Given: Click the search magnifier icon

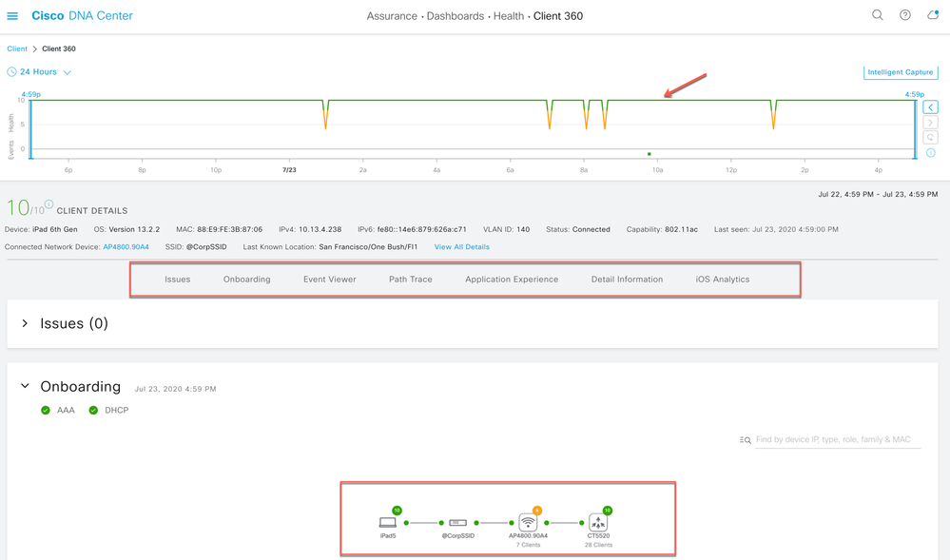Looking at the screenshot, I should [x=878, y=15].
